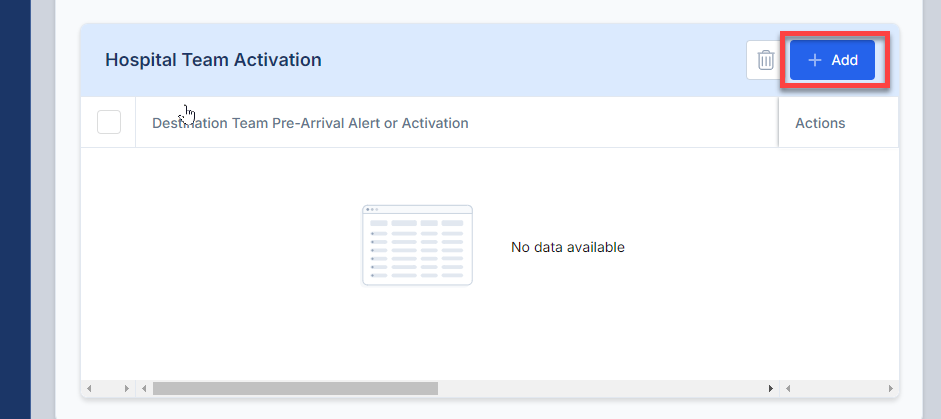
Task: Click the black right arrow of main scrollbar
Action: click(771, 388)
